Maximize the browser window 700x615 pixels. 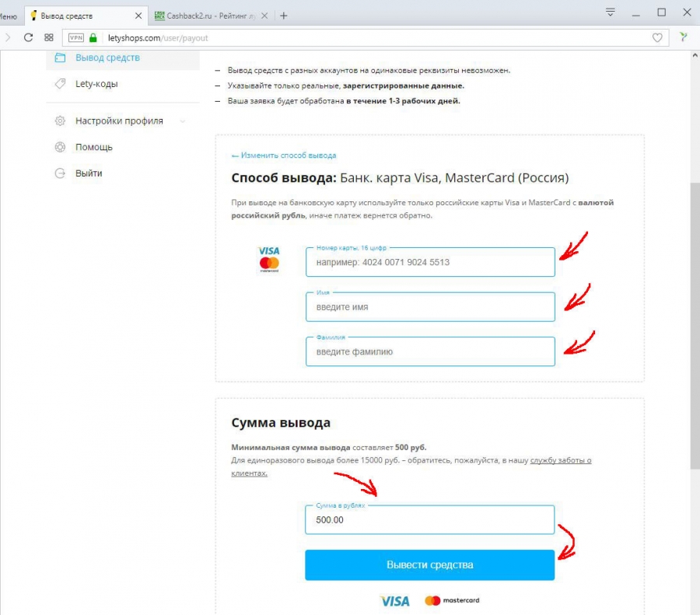pos(662,12)
